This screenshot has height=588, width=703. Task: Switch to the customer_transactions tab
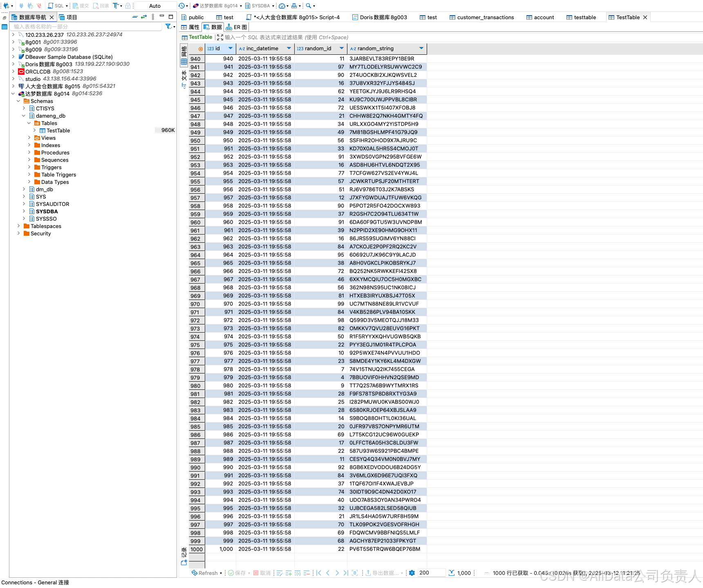coord(481,17)
